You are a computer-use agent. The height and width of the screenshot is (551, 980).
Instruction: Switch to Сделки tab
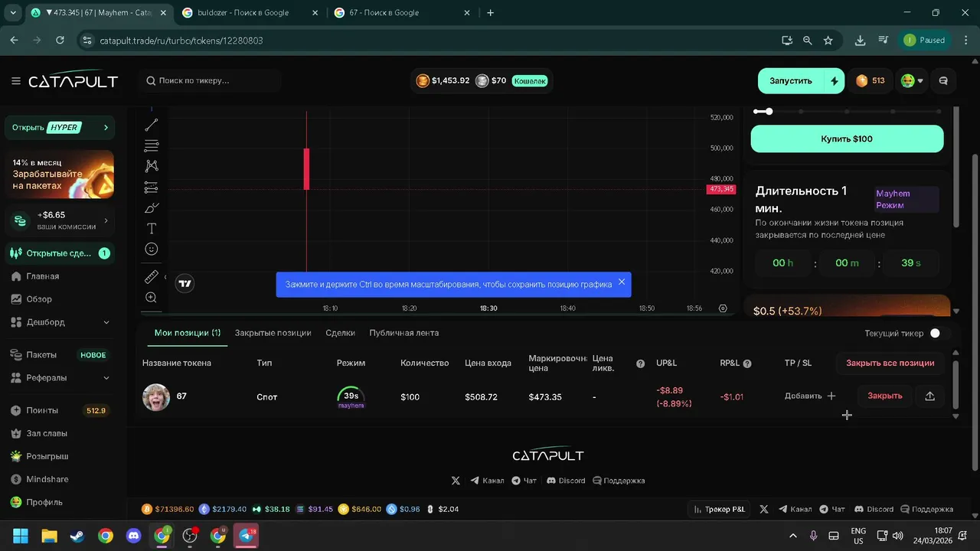click(340, 333)
